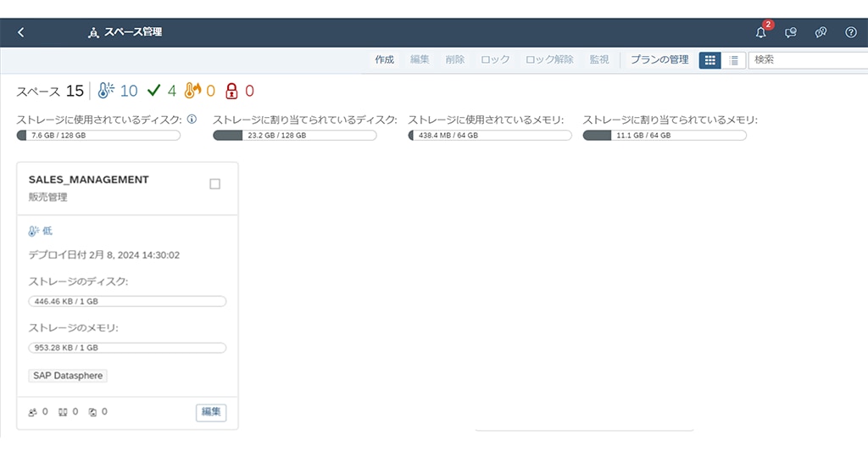Open プランの管理 in the toolbar
Image resolution: width=868 pixels, height=452 pixels.
click(x=659, y=60)
